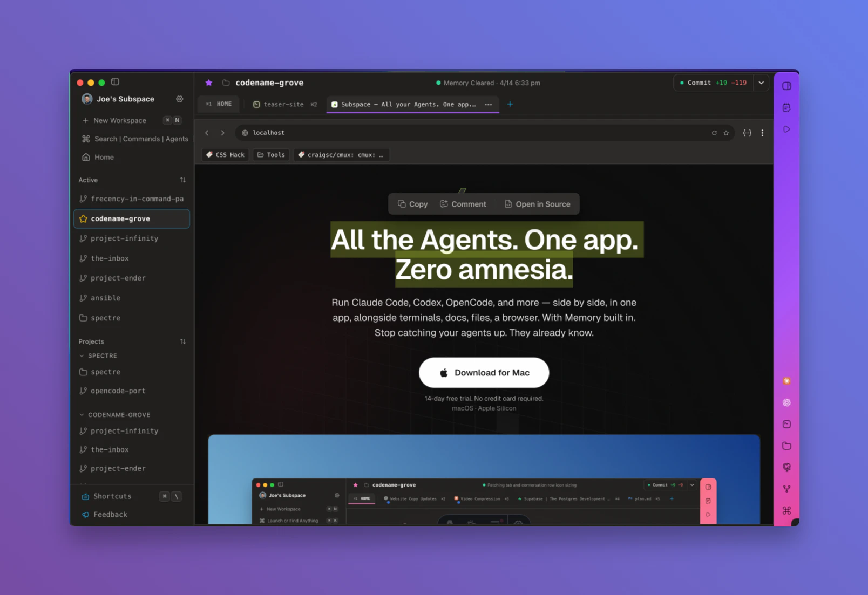The height and width of the screenshot is (595, 868).
Task: Sort the Projects section list
Action: [182, 341]
